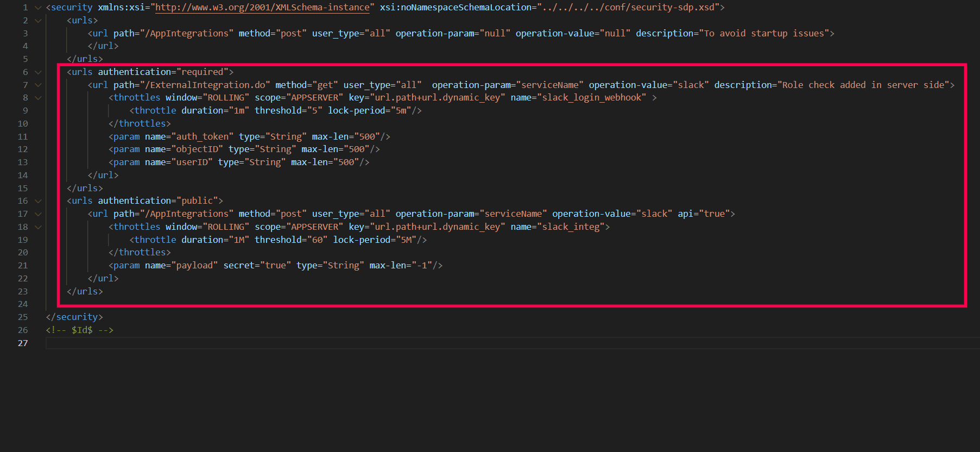Fold the url element with api="true"
The image size is (980, 452).
tap(38, 214)
